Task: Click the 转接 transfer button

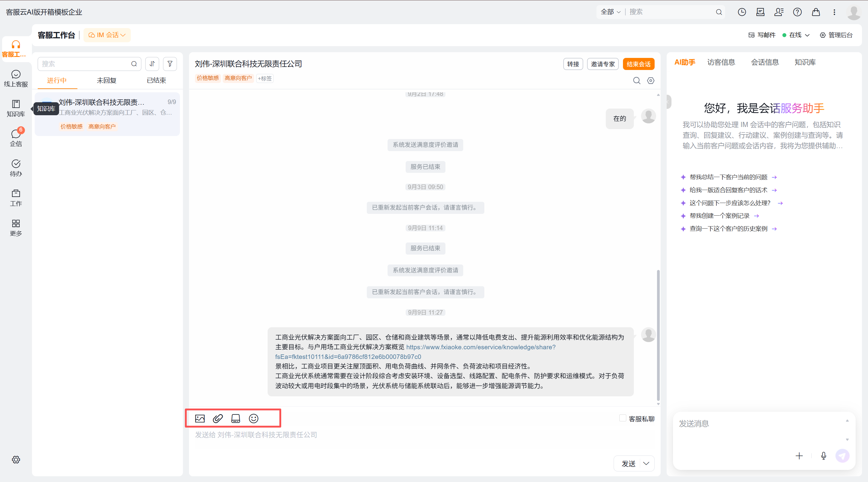Action: 573,64
